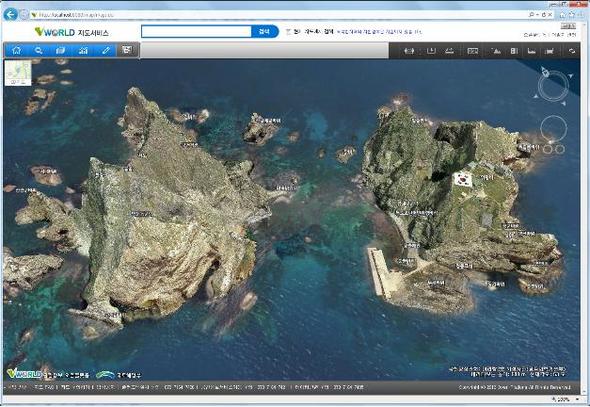Click the VWORLD map service logo
This screenshot has height=407, width=590.
click(x=71, y=32)
